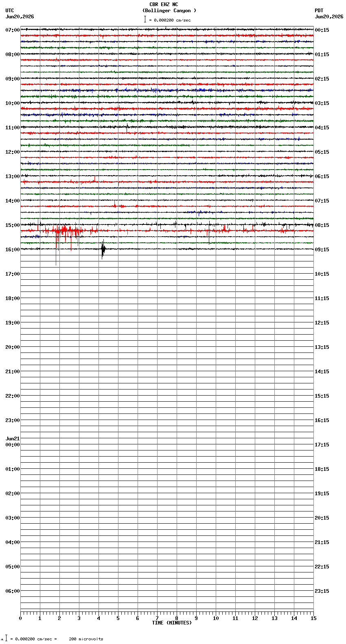This screenshot has height=644, width=346.
Task: Click the 14:00 UTC row label
Action: [13, 201]
